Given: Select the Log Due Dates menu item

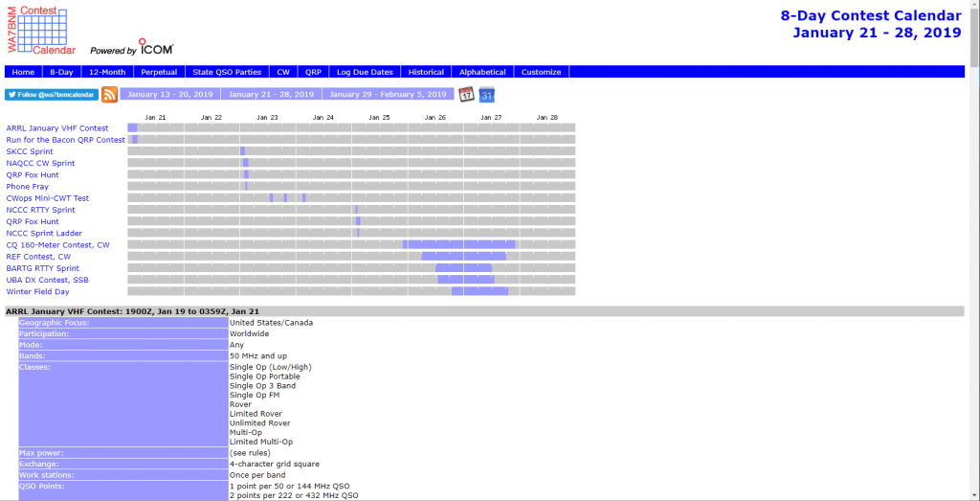Looking at the screenshot, I should point(365,72).
